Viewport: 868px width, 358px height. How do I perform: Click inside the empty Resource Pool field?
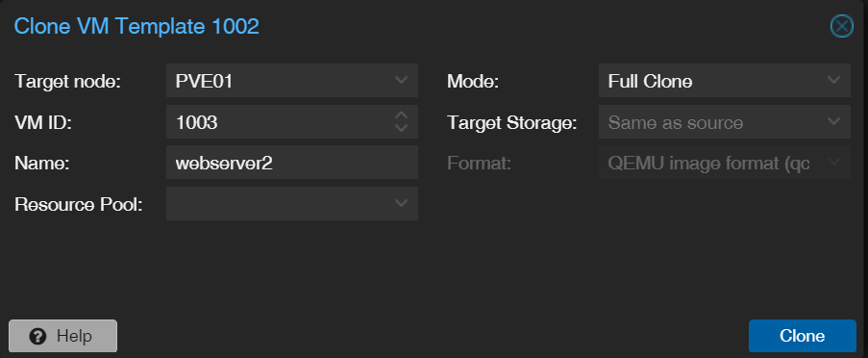click(279, 204)
